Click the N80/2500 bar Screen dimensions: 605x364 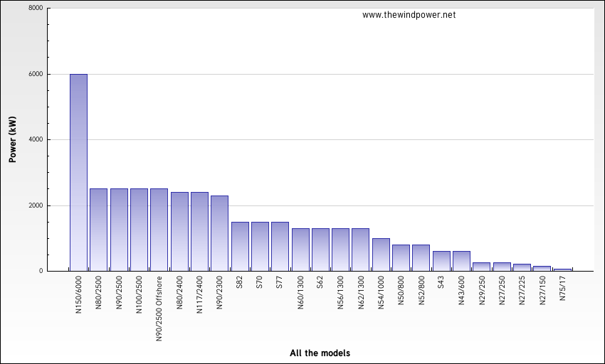tap(98, 230)
